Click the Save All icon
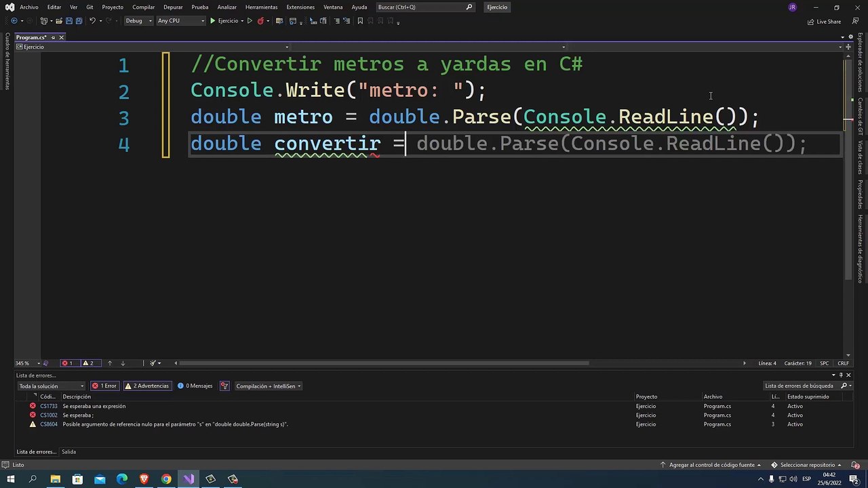The height and width of the screenshot is (488, 868). pos(78,21)
